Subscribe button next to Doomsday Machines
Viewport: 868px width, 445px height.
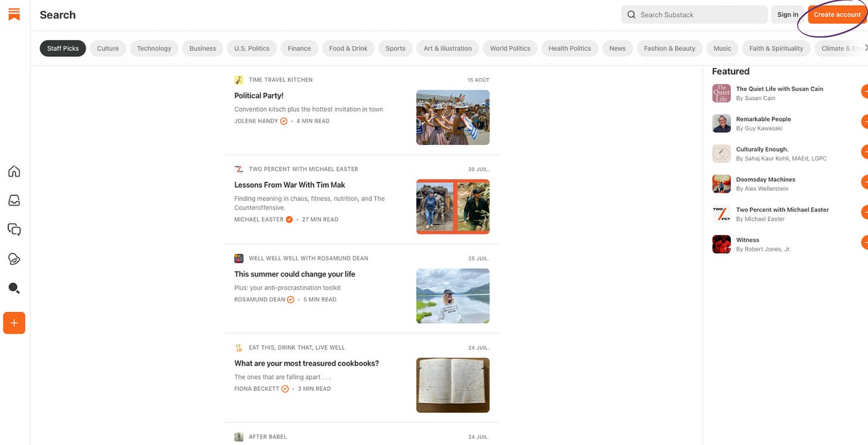864,182
